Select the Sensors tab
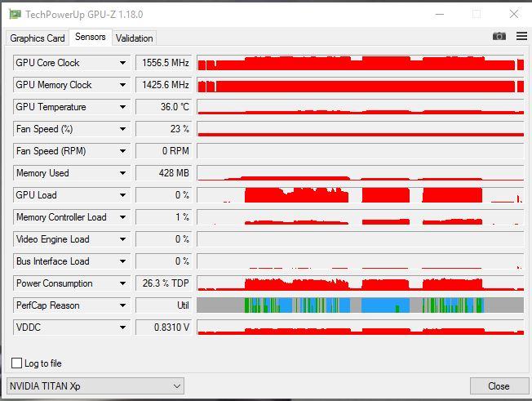This screenshot has height=401, width=532. (x=91, y=37)
